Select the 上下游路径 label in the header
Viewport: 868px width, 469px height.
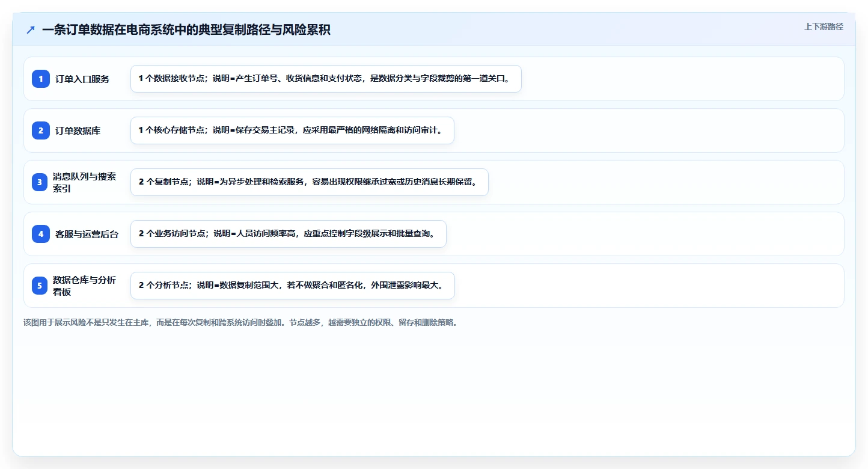click(824, 26)
